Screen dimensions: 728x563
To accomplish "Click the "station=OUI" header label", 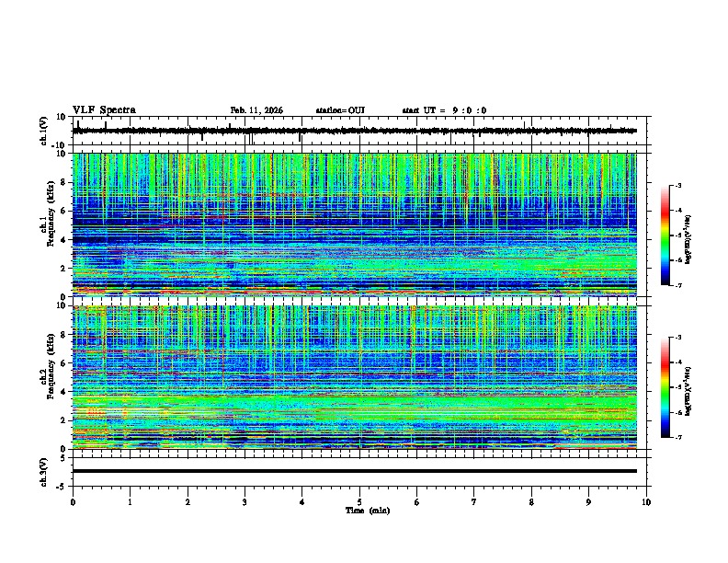I will point(340,110).
